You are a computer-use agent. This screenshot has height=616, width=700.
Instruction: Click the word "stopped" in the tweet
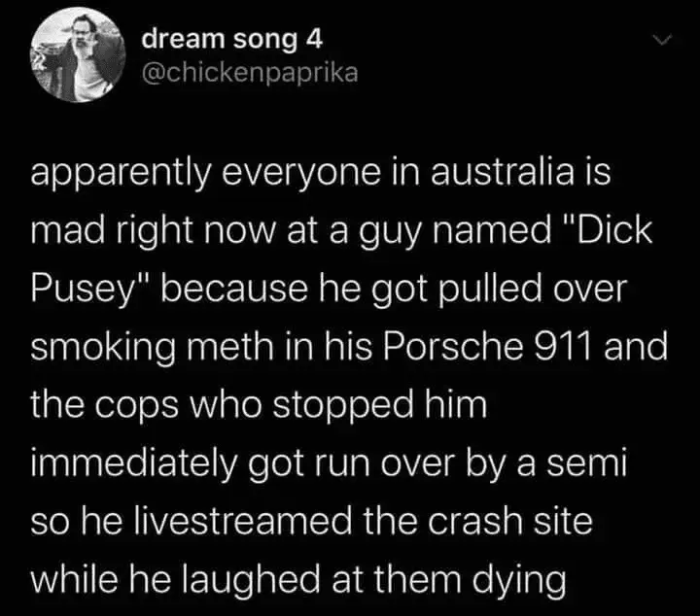pyautogui.click(x=343, y=406)
